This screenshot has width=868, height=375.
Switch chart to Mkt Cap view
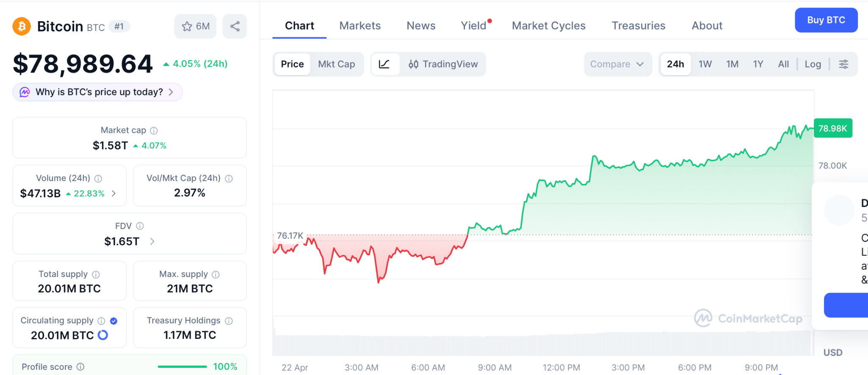[336, 64]
